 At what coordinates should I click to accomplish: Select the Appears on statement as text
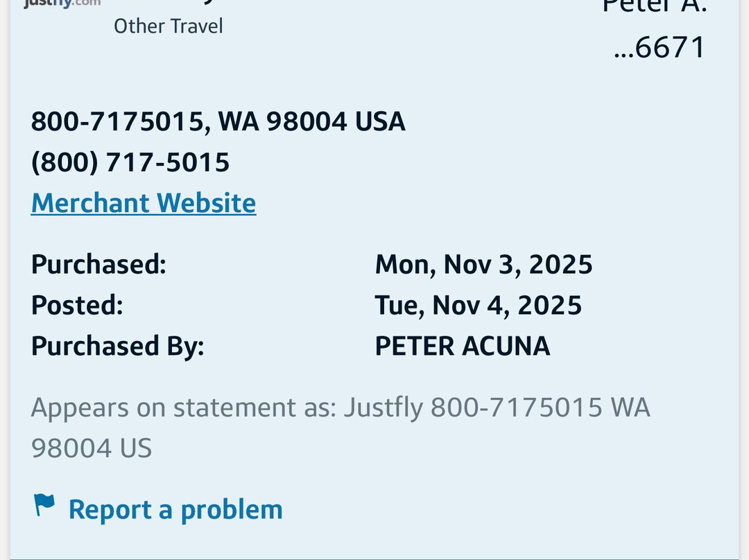pos(184,408)
